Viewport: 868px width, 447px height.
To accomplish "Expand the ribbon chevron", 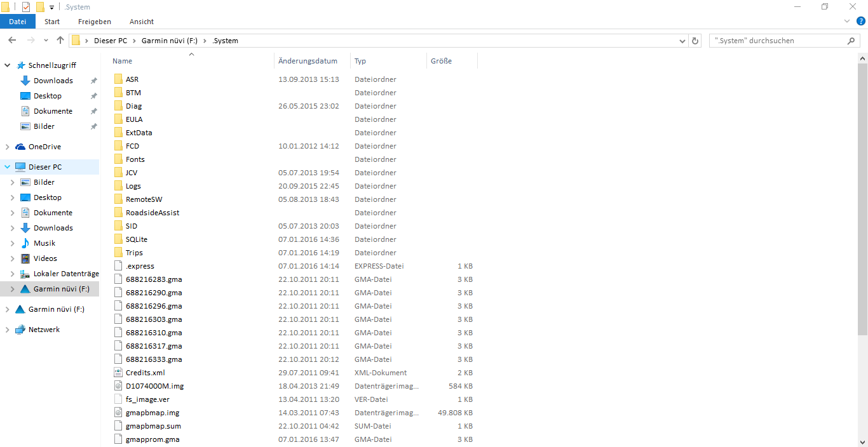I will pyautogui.click(x=846, y=22).
